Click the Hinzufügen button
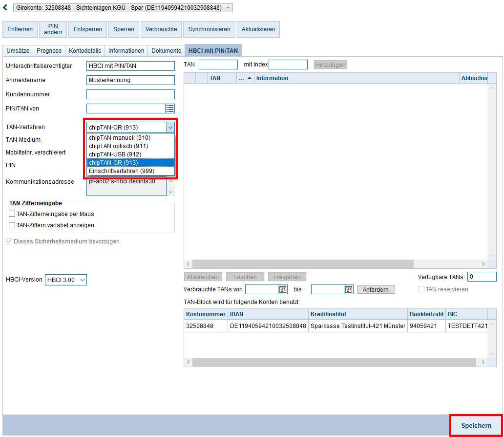This screenshot has height=437, width=504. pyautogui.click(x=331, y=65)
